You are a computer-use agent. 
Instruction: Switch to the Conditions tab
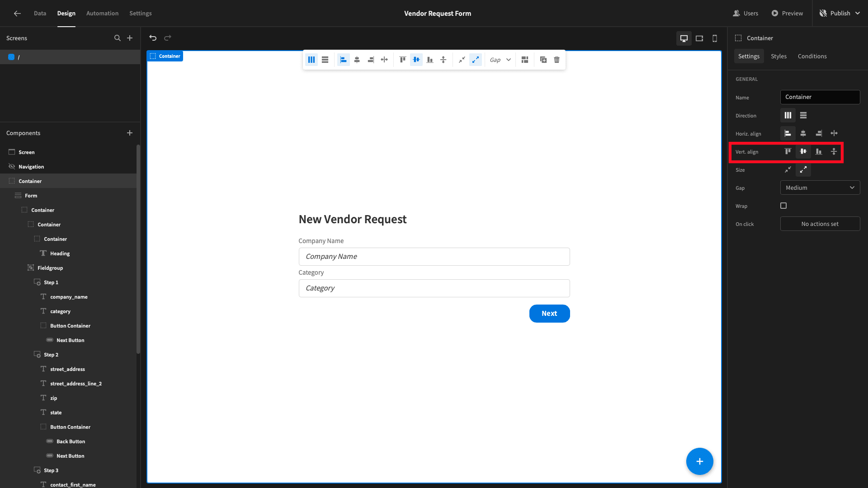[812, 56]
